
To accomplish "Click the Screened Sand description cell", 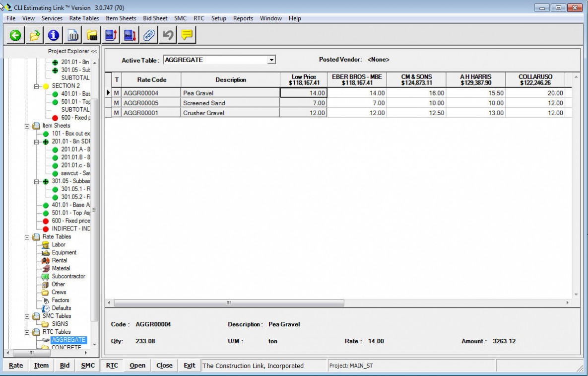I will click(230, 103).
